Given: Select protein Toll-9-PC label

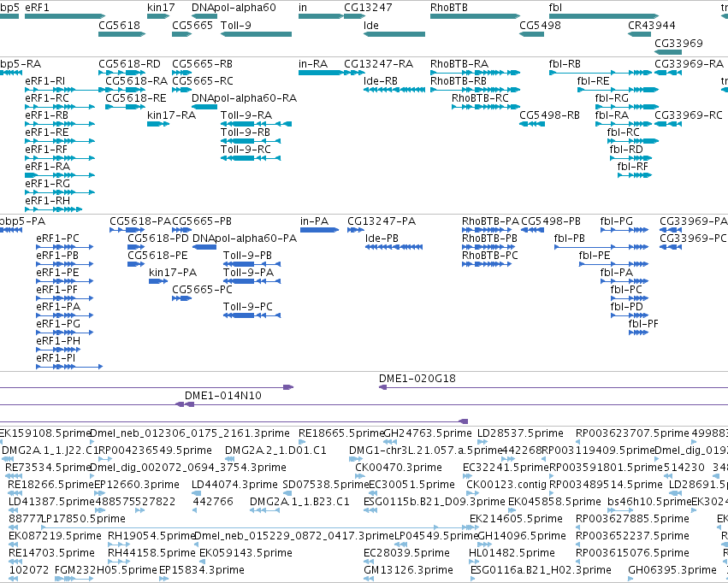Looking at the screenshot, I should click(248, 307).
